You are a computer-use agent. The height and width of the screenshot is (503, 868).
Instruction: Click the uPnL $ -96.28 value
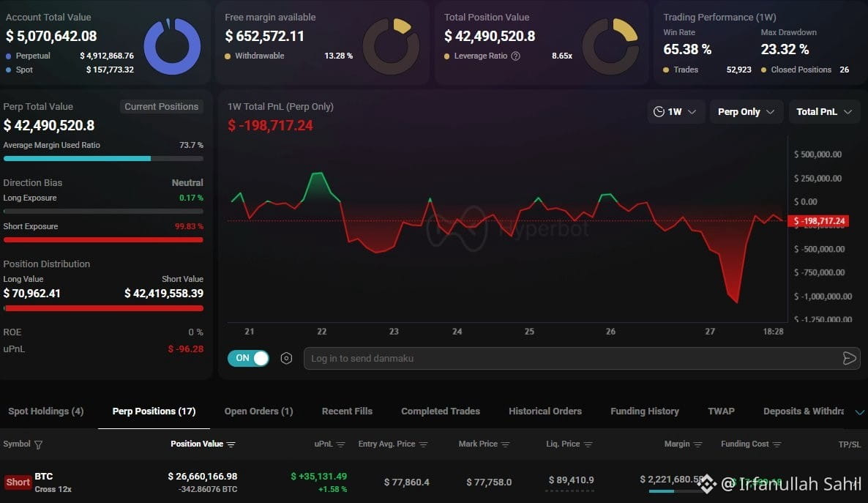coord(185,349)
